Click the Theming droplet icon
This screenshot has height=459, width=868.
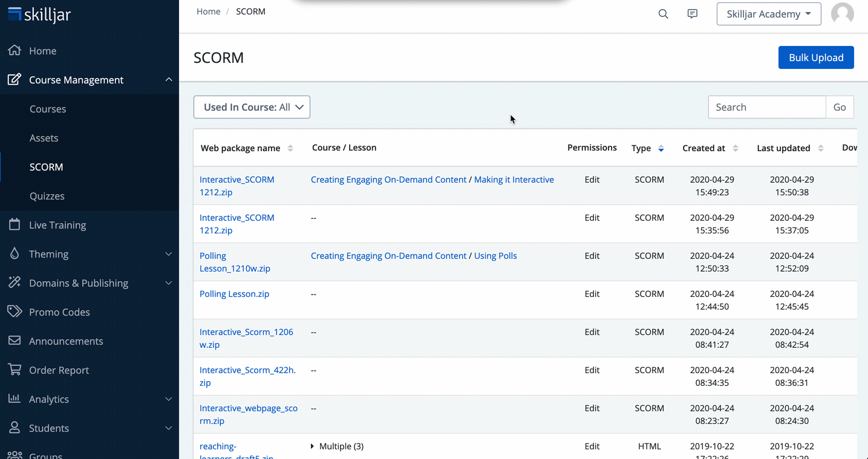click(15, 253)
